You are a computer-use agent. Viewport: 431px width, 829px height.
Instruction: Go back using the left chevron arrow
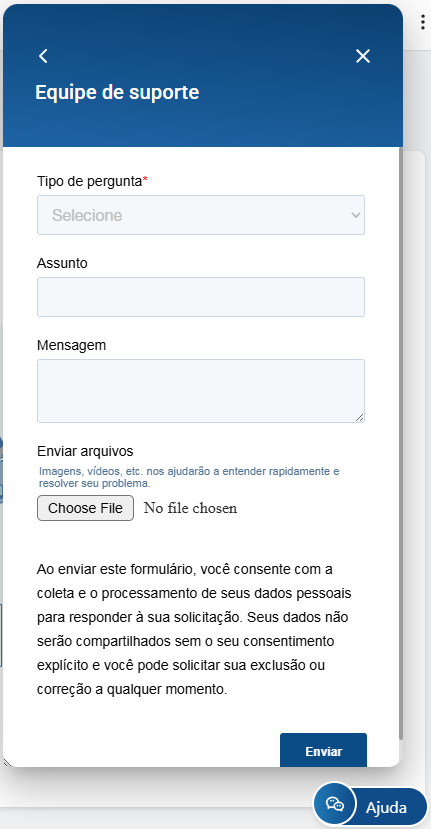(x=43, y=56)
